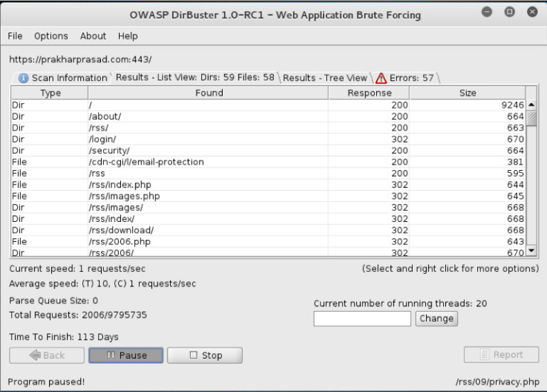Minimize the DirBuster window
Image resolution: width=547 pixels, height=392 pixels.
pos(487,12)
